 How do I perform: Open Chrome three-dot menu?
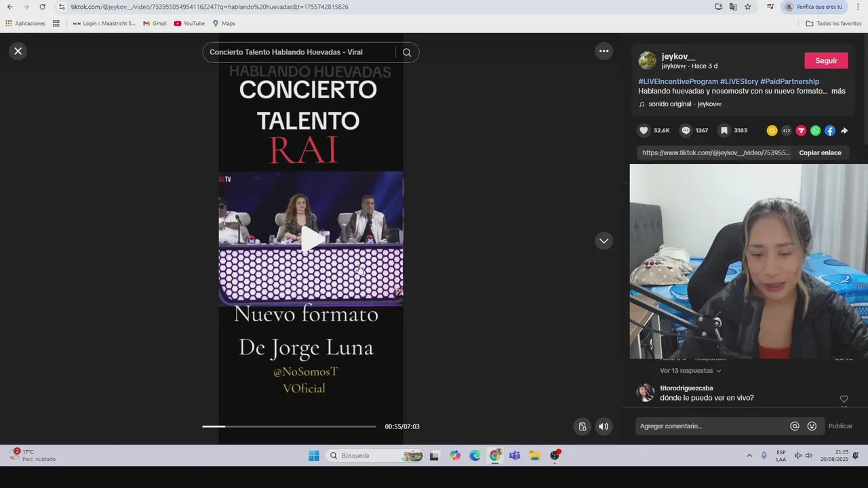858,7
